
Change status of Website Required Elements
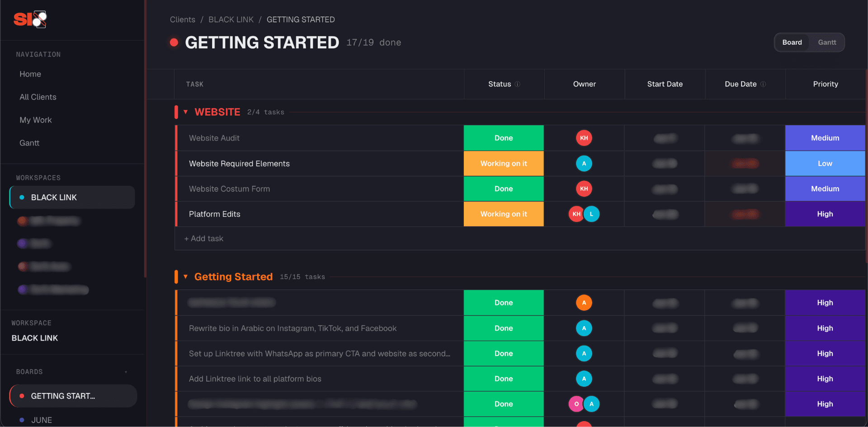tap(504, 163)
